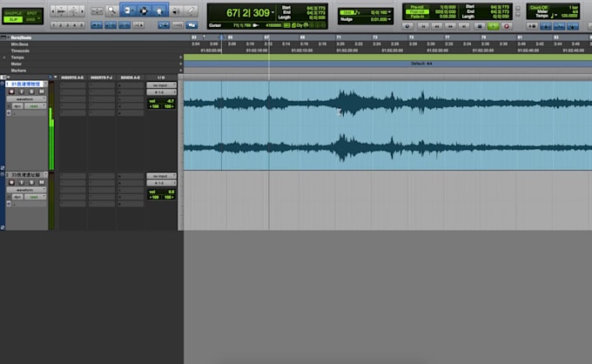Record-enable track 1

click(11, 91)
